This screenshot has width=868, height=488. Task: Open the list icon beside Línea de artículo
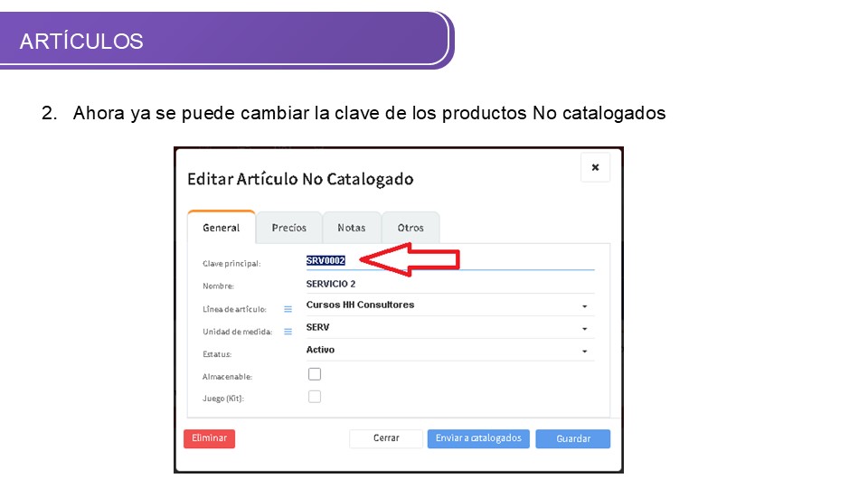click(x=288, y=309)
